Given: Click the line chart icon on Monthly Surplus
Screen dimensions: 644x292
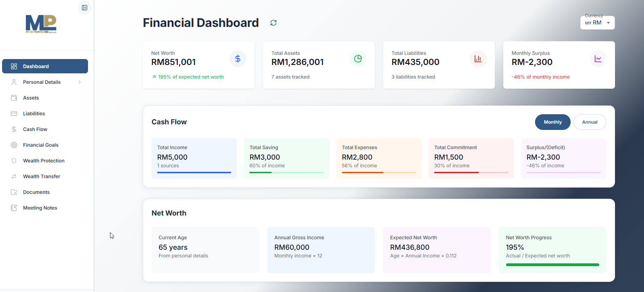Looking at the screenshot, I should (598, 59).
